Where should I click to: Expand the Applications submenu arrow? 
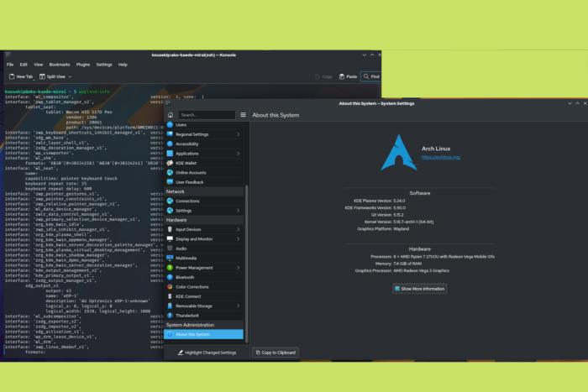[238, 154]
